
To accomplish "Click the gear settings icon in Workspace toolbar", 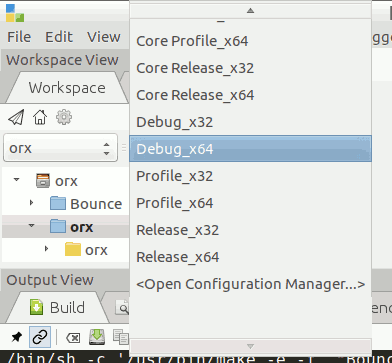I will click(x=64, y=118).
